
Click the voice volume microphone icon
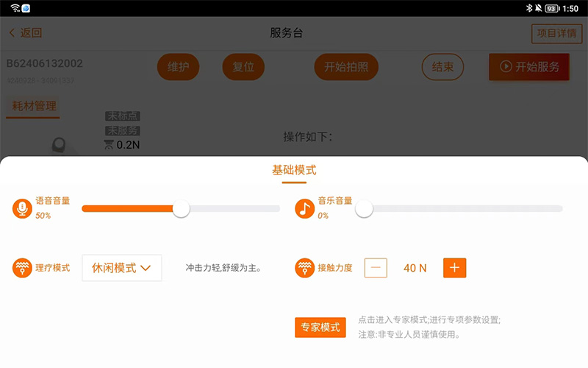coord(23,209)
